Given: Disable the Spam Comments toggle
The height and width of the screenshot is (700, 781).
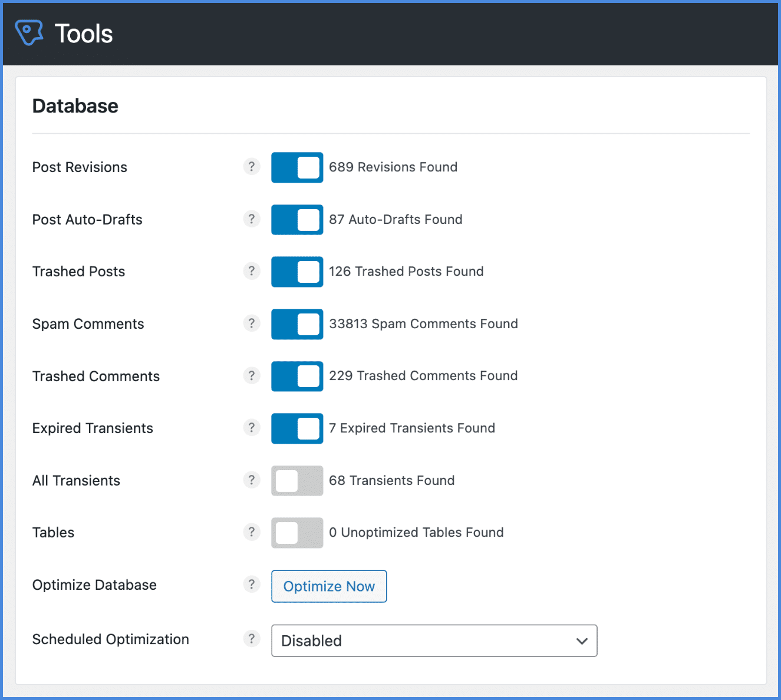Looking at the screenshot, I should tap(296, 324).
